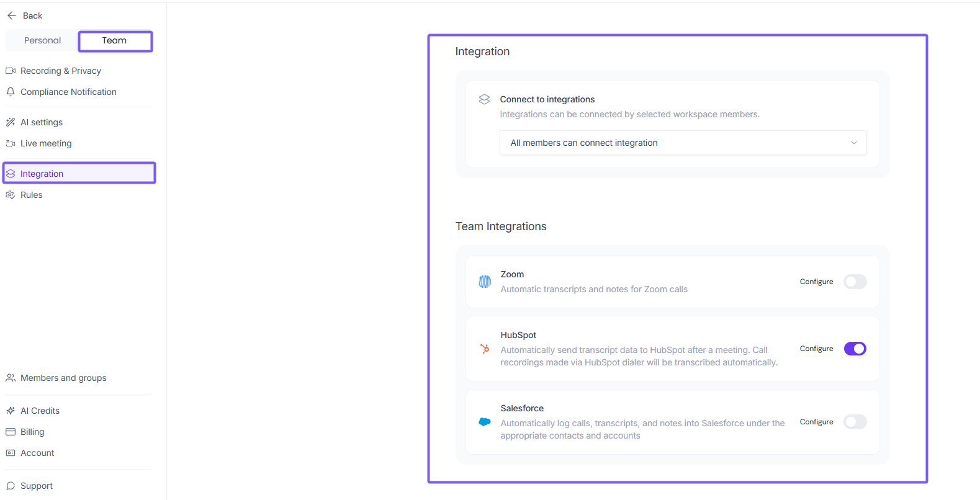Open the members can connect integration dropdown
This screenshot has height=500, width=980.
click(683, 143)
